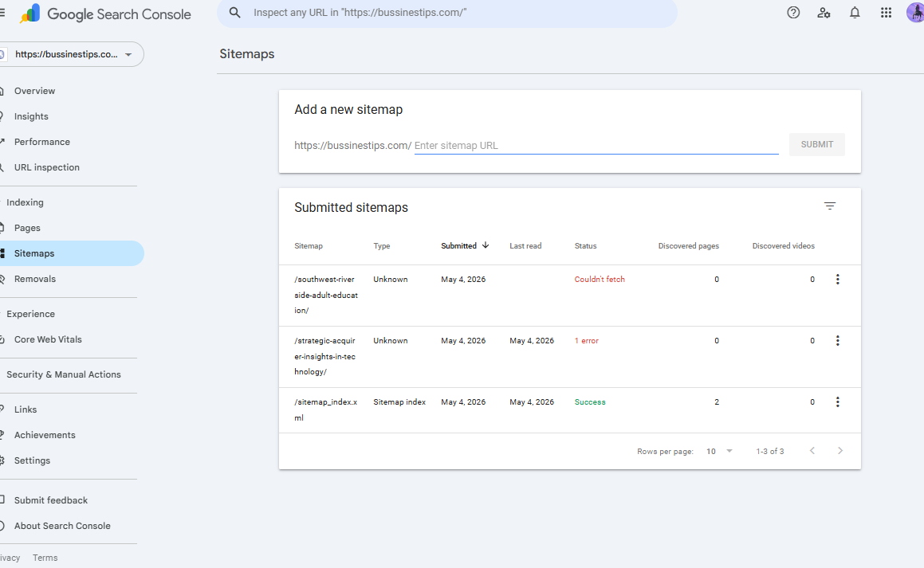Open Core Web Vitals in the sidebar
The height and width of the screenshot is (568, 924).
click(x=48, y=339)
